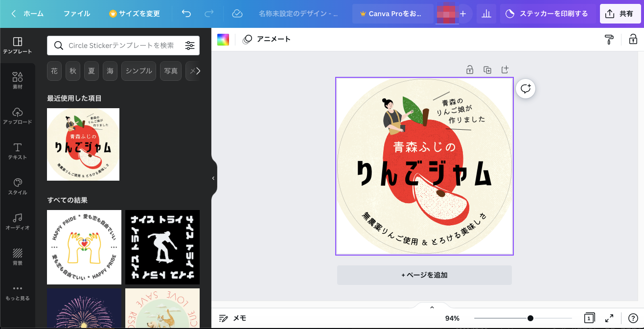644x329 pixels.
Task: Choose ステッカーを印刷する
Action: pos(548,14)
